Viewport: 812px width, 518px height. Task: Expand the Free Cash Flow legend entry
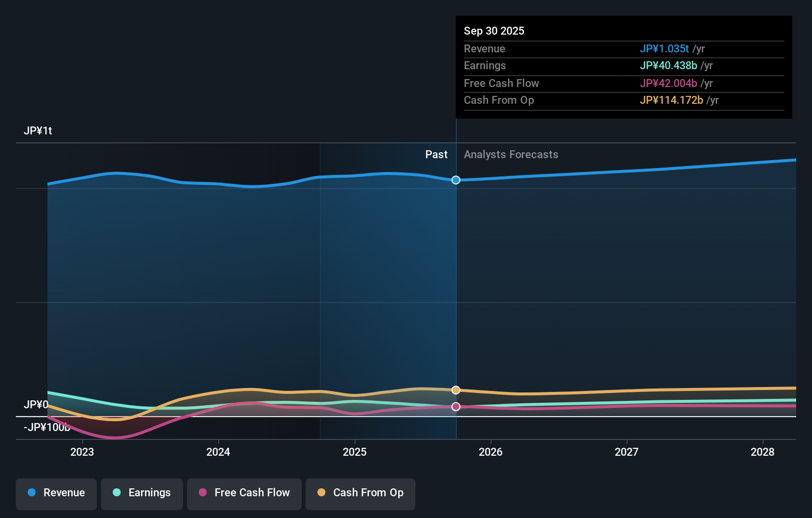pyautogui.click(x=244, y=493)
